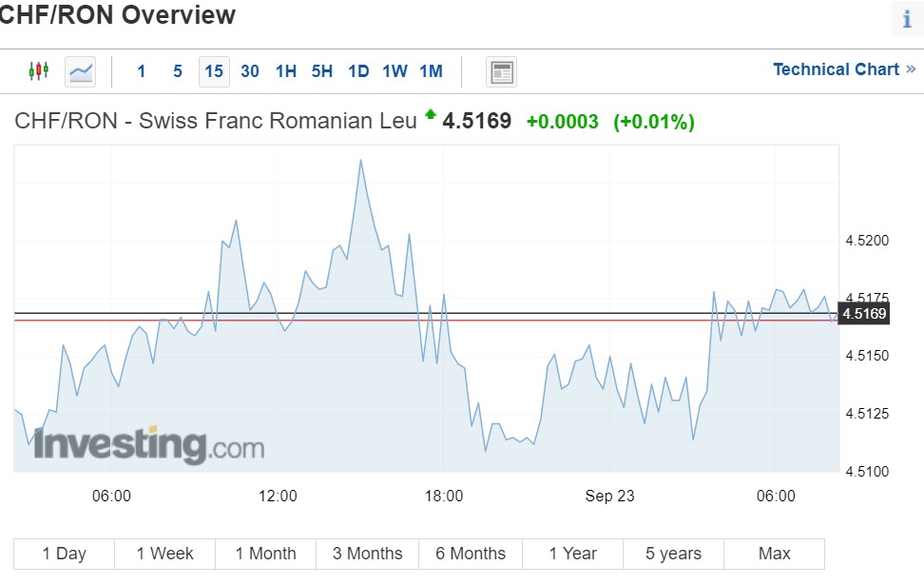Viewport: 924px width, 585px height.
Task: Open the Technical Chart link
Action: [x=843, y=69]
